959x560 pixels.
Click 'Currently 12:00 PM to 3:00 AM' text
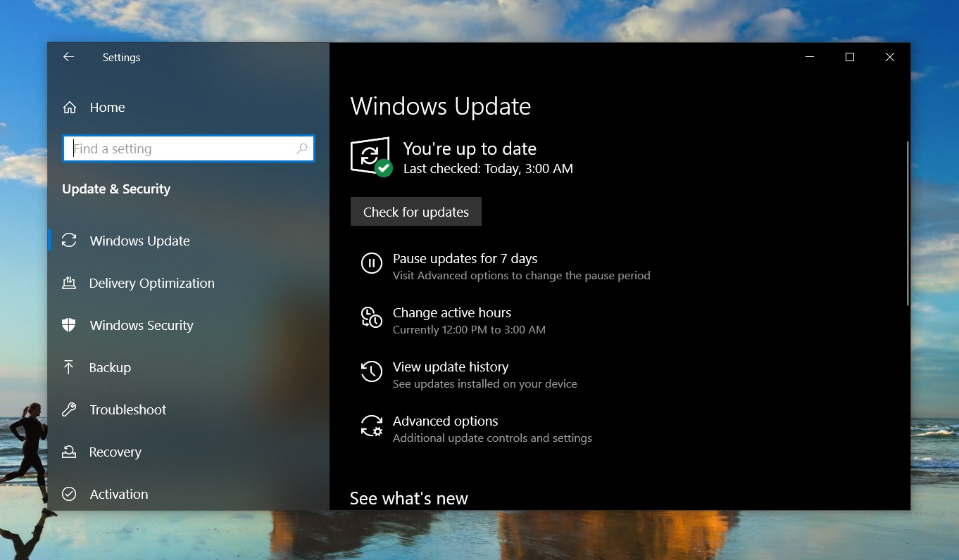click(x=469, y=330)
